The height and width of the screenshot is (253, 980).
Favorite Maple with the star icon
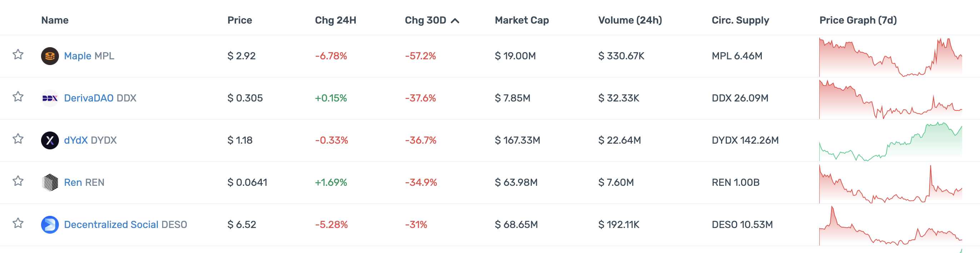pyautogui.click(x=18, y=55)
